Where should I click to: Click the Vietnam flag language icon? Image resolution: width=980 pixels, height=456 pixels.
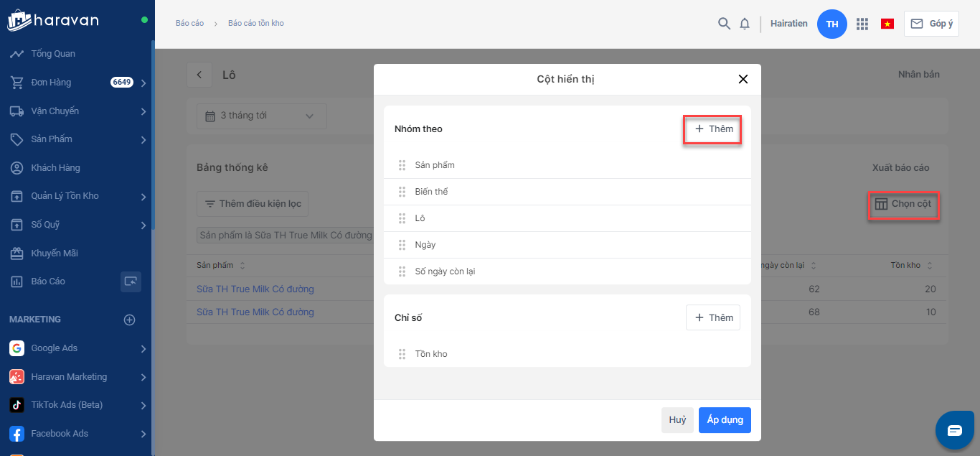[x=887, y=24]
